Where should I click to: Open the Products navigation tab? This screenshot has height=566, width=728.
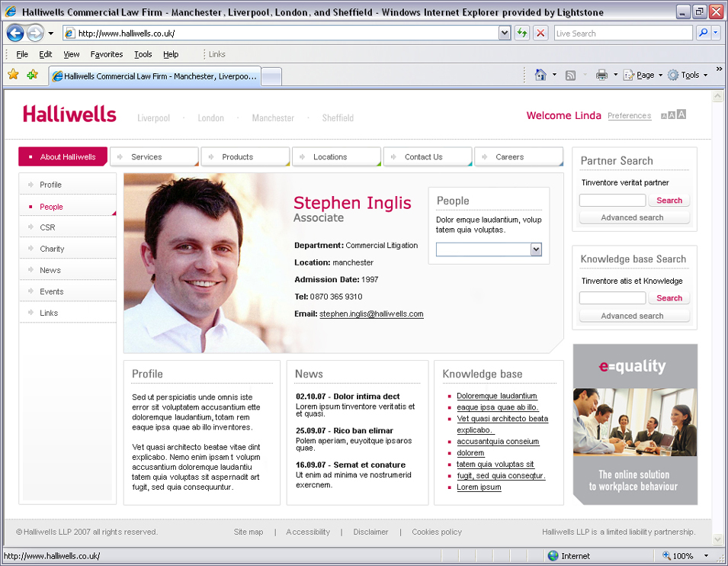pos(245,156)
